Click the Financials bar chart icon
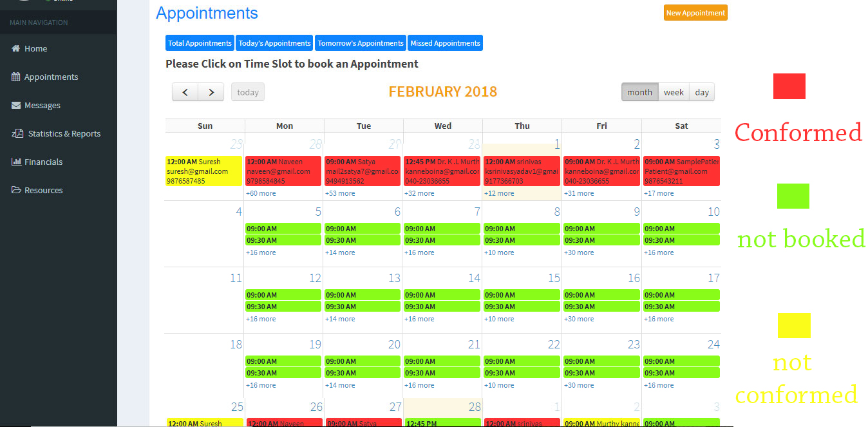Screen dimensions: 868x427 pos(16,162)
